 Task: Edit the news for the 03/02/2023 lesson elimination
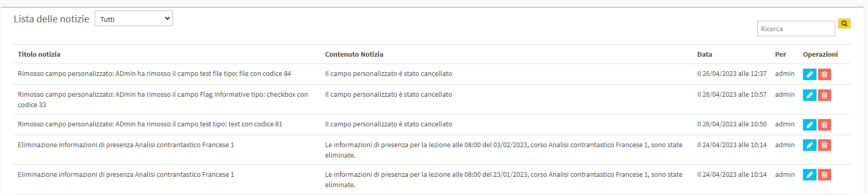pyautogui.click(x=809, y=145)
